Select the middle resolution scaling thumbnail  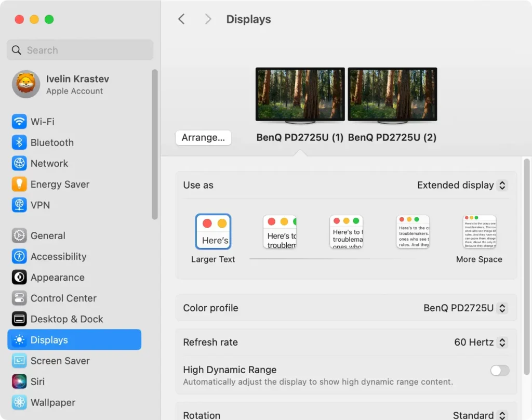(x=346, y=231)
